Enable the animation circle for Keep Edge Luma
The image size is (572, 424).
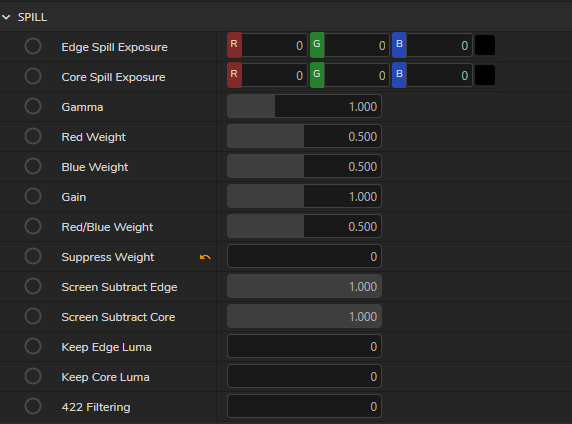[33, 346]
